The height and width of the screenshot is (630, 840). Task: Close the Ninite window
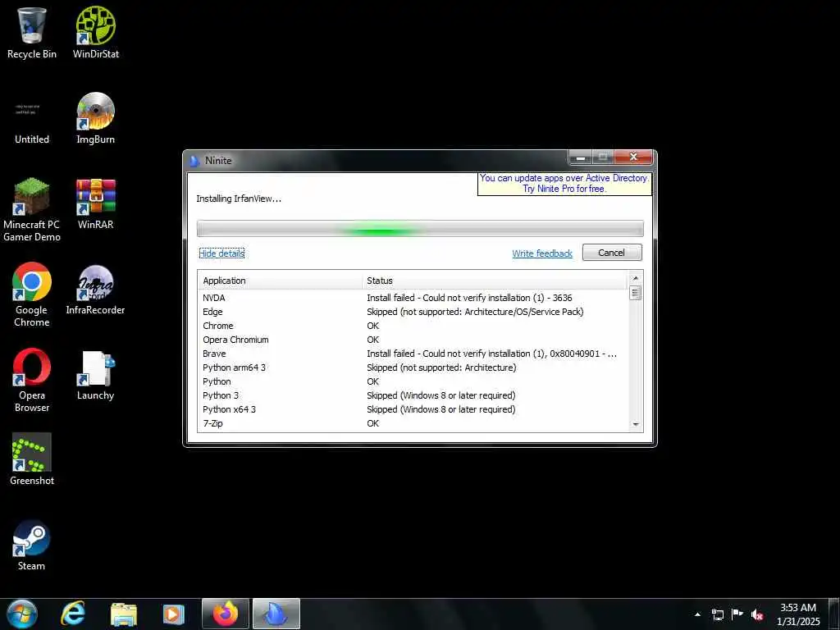633,157
